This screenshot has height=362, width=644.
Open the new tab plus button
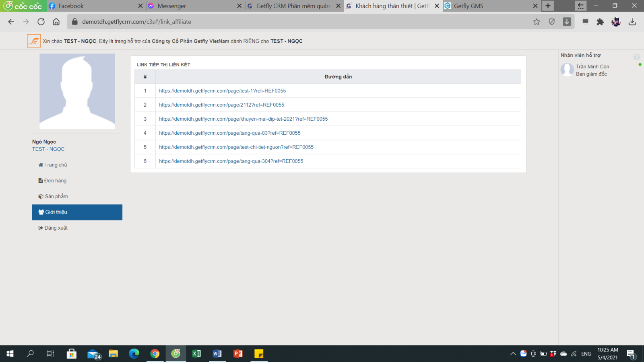tap(548, 6)
